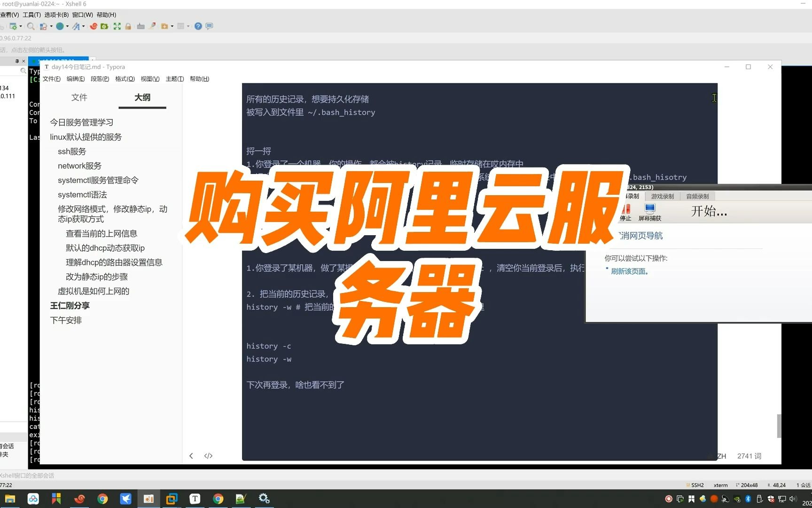Jump to 改为静态ip的步骤 outline heading
Viewport: 812px width, 508px height.
97,277
